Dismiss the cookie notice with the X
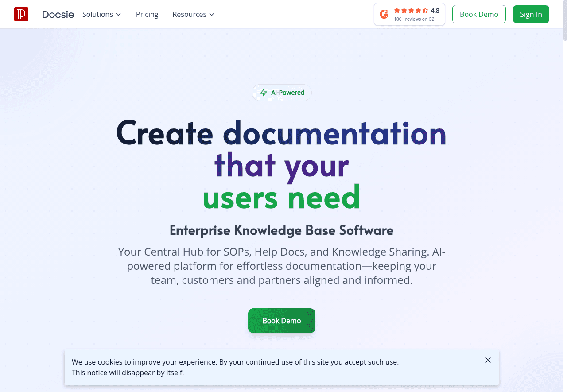This screenshot has width=567, height=392. click(x=488, y=360)
